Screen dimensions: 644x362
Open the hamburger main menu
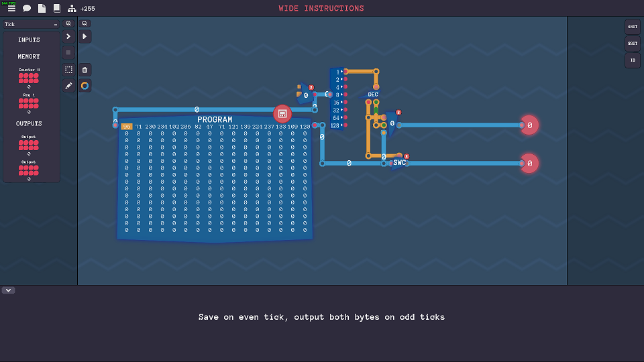(x=11, y=9)
